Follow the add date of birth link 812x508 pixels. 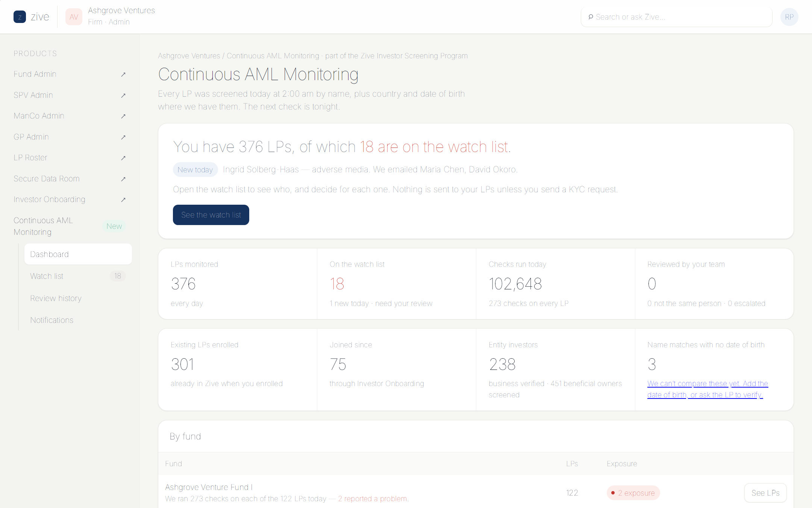click(x=707, y=389)
